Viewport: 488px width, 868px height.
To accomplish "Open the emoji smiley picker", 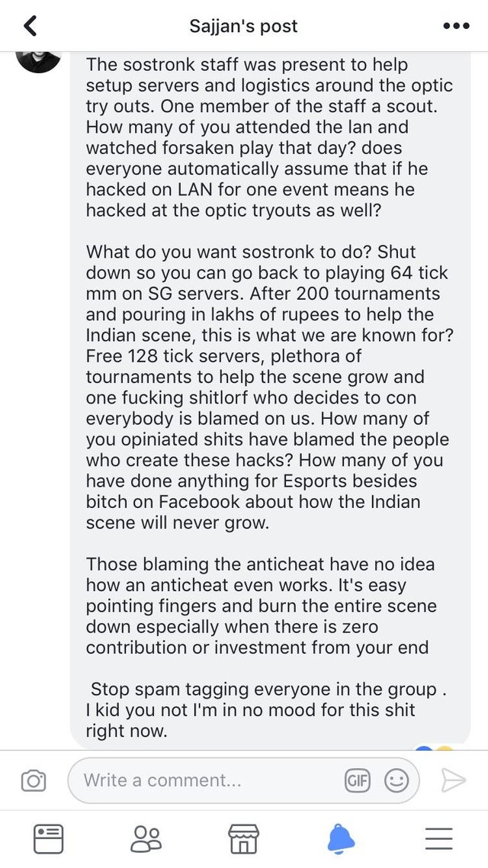I will pyautogui.click(x=396, y=780).
